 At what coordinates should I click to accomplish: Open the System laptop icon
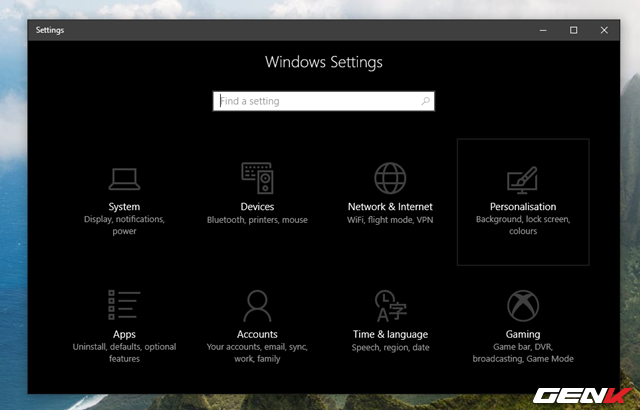coord(124,180)
